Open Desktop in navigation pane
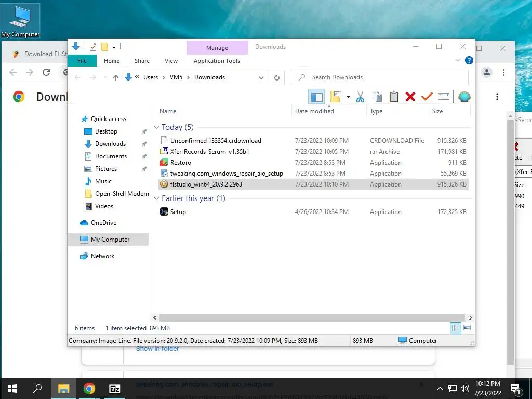Image resolution: width=532 pixels, height=399 pixels. click(106, 131)
